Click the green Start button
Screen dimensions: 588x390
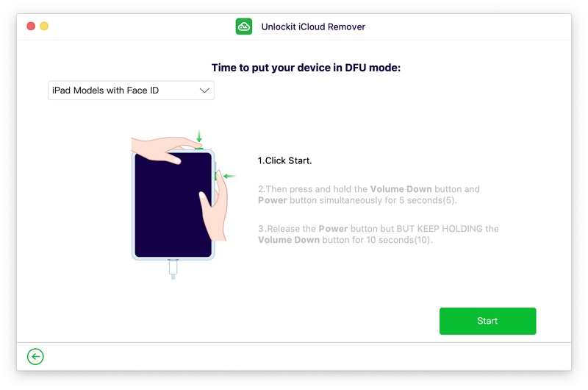(x=487, y=321)
